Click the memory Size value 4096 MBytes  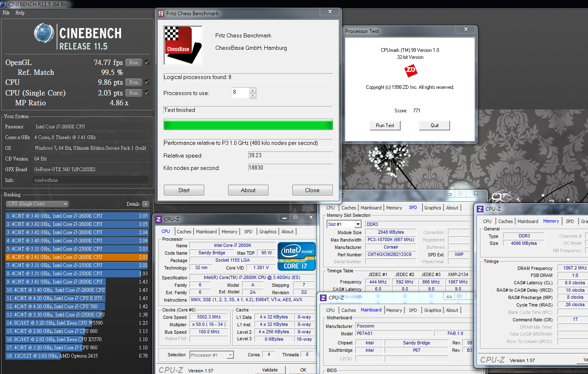[x=524, y=243]
